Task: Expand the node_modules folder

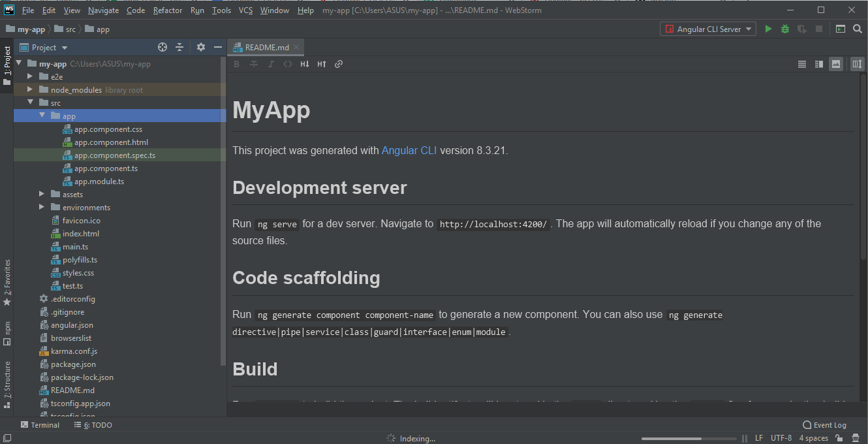Action: (30, 90)
